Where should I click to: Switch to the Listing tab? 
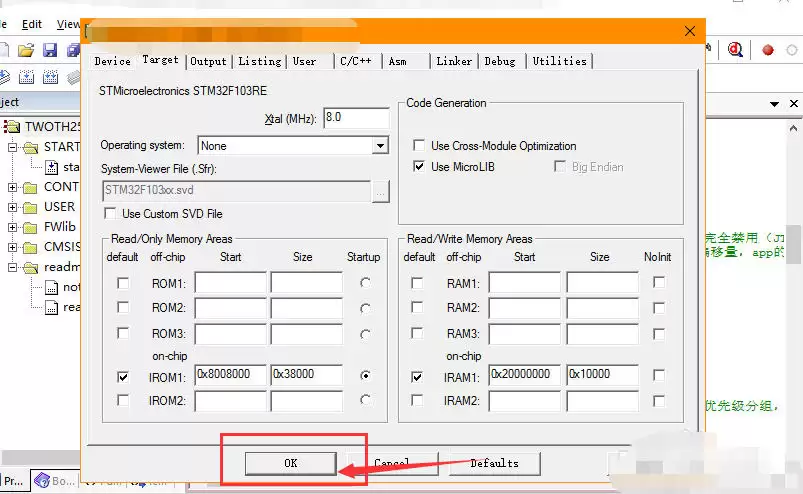click(x=260, y=61)
